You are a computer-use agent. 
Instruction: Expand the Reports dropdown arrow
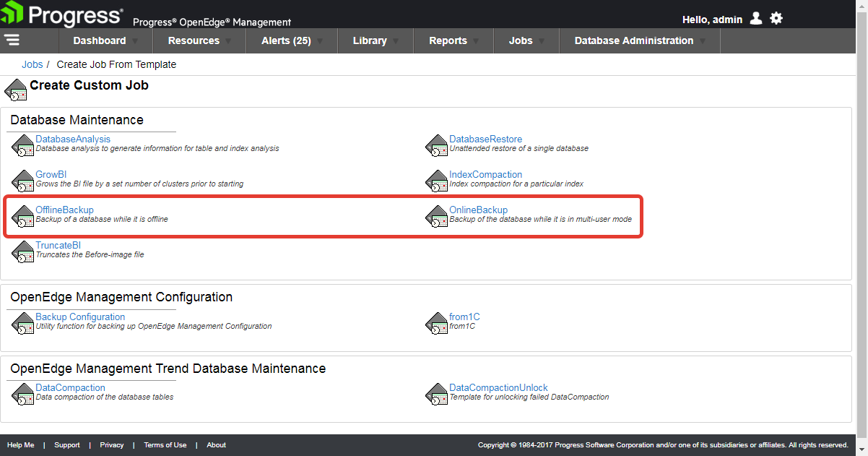477,41
